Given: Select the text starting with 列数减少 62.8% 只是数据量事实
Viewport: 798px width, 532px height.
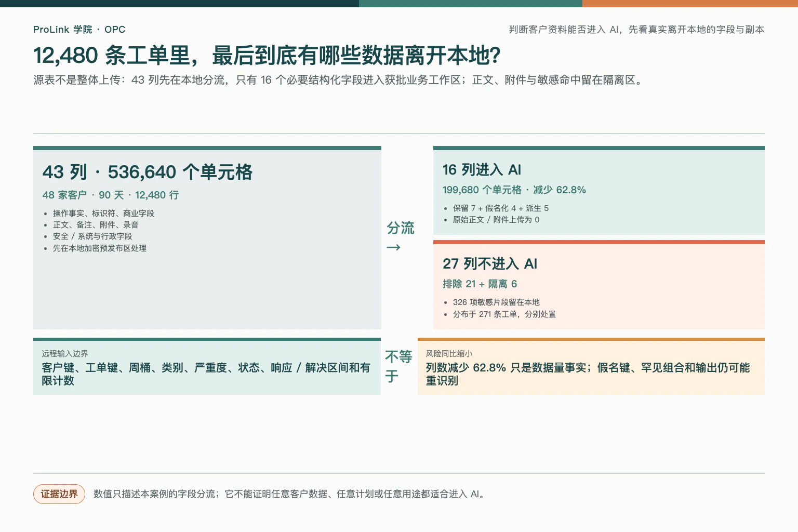Looking at the screenshot, I should [x=588, y=374].
